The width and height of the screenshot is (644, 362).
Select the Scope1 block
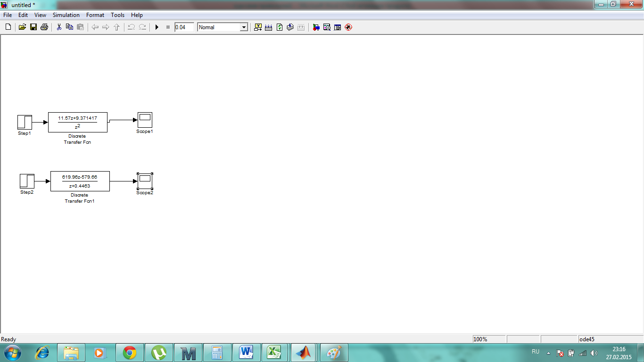(x=145, y=120)
